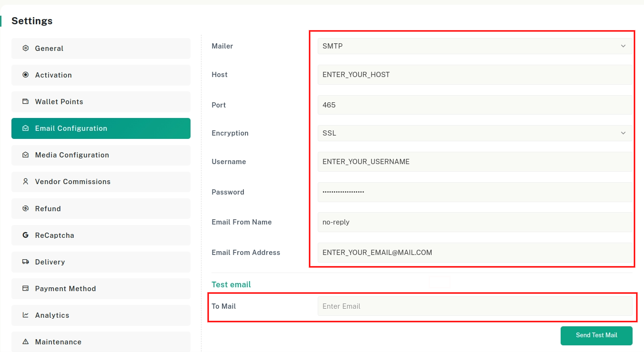Click the ReCaptcha Google G icon
Image resolution: width=644 pixels, height=352 pixels.
point(26,235)
